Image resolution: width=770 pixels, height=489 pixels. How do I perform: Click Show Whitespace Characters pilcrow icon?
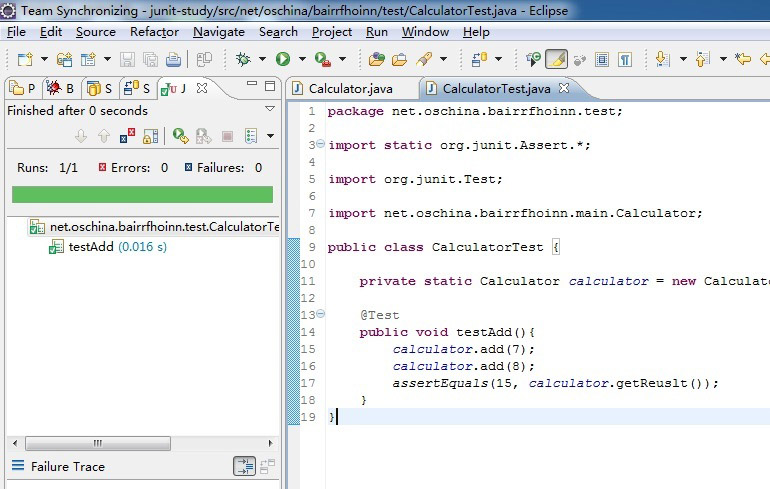tap(625, 60)
